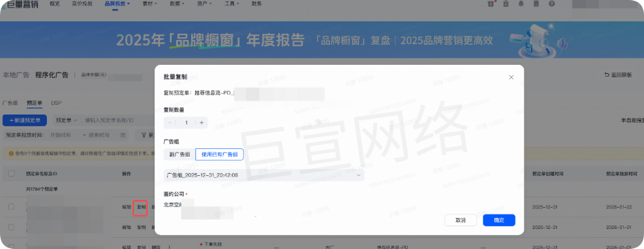Click 复制 in the second table row

pos(142,227)
